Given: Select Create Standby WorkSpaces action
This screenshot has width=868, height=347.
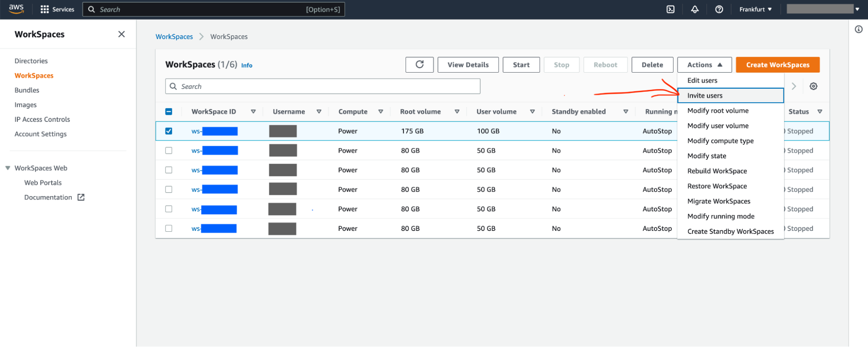Looking at the screenshot, I should pyautogui.click(x=730, y=231).
